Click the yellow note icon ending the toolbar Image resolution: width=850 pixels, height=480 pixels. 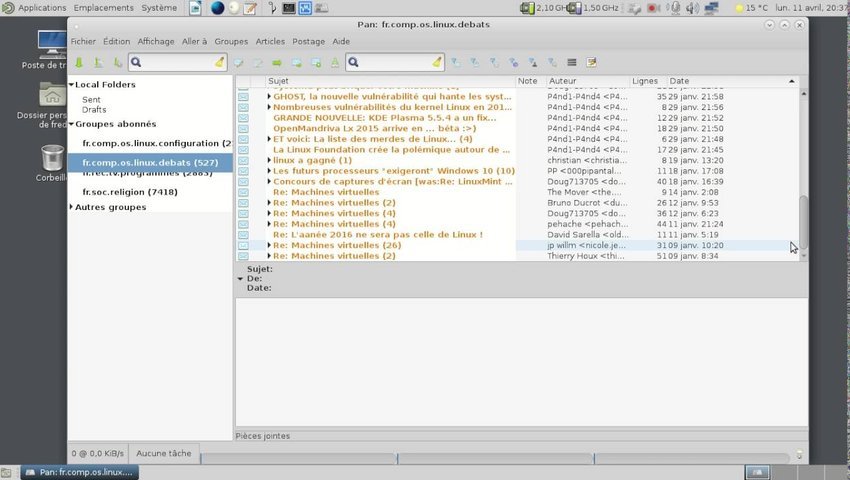[591, 63]
